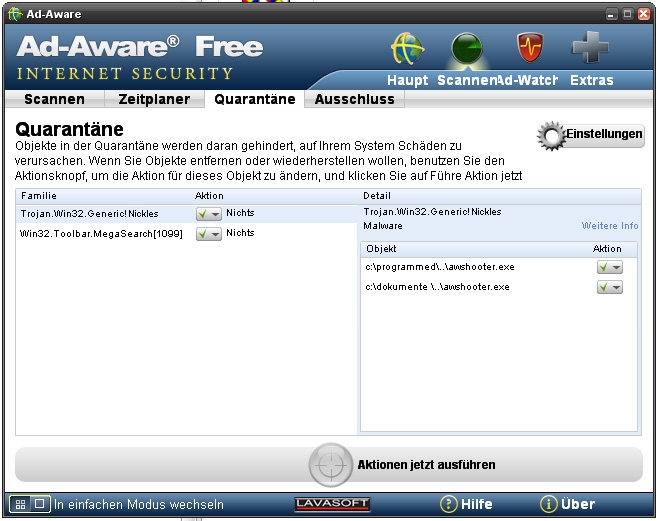Click the Extras navigation label
659x521 pixels.
(x=591, y=80)
